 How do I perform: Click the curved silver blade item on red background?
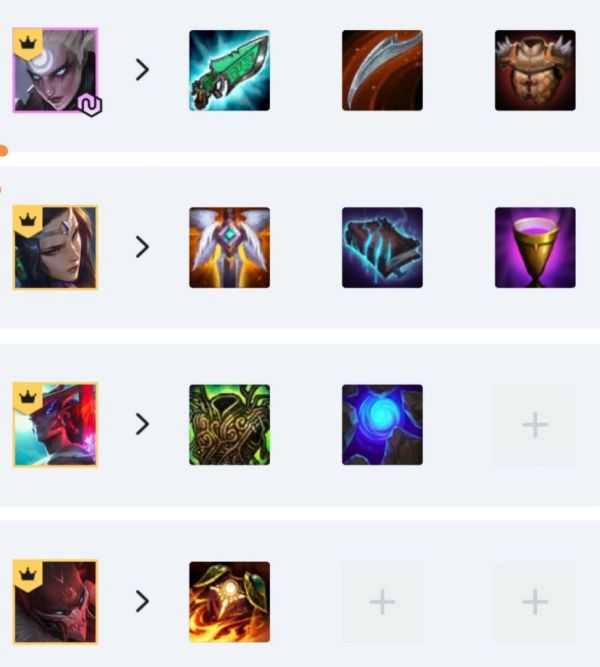(x=382, y=70)
